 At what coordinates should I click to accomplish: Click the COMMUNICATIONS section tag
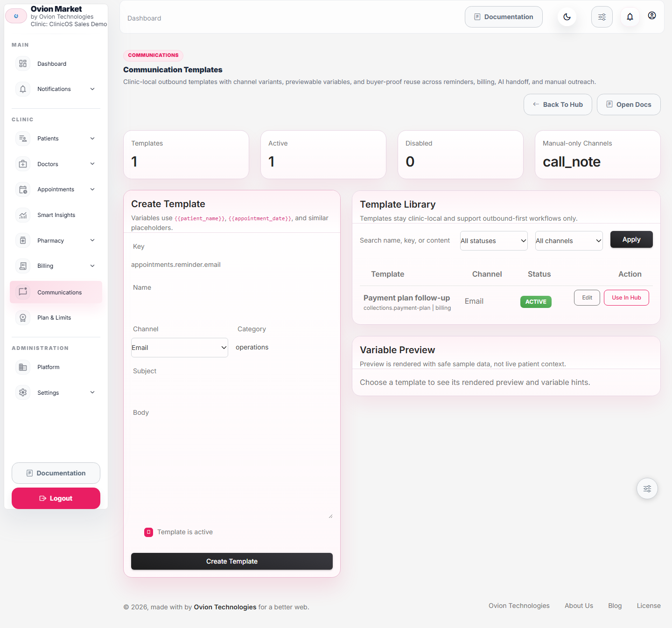point(153,55)
